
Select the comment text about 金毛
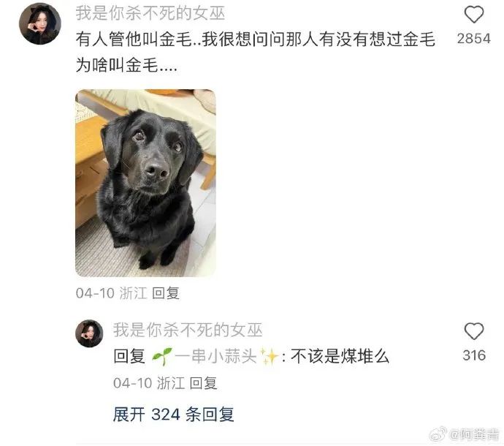(256, 52)
